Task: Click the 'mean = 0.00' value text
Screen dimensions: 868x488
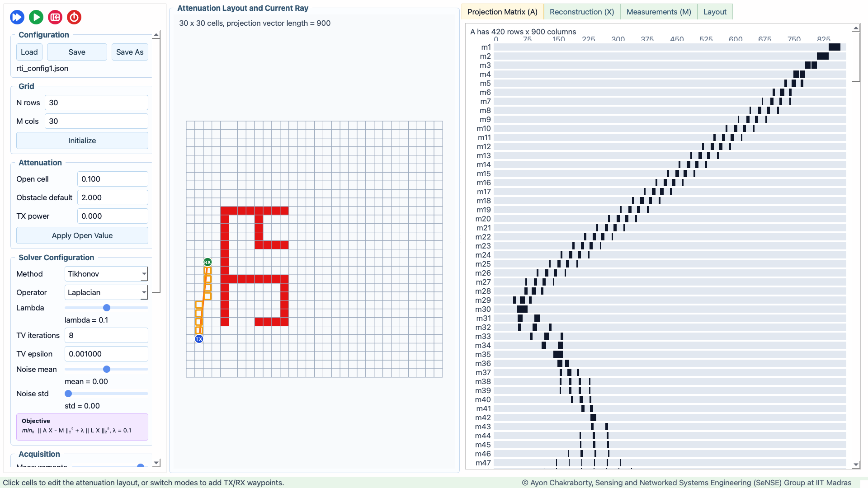Action: [86, 381]
